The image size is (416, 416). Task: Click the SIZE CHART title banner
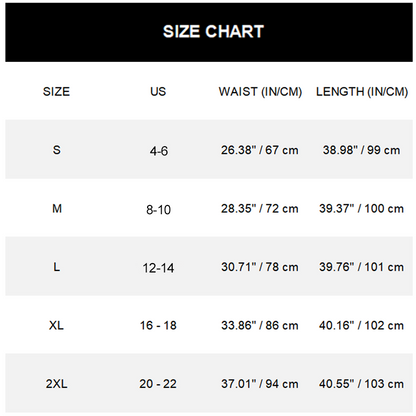pos(209,32)
